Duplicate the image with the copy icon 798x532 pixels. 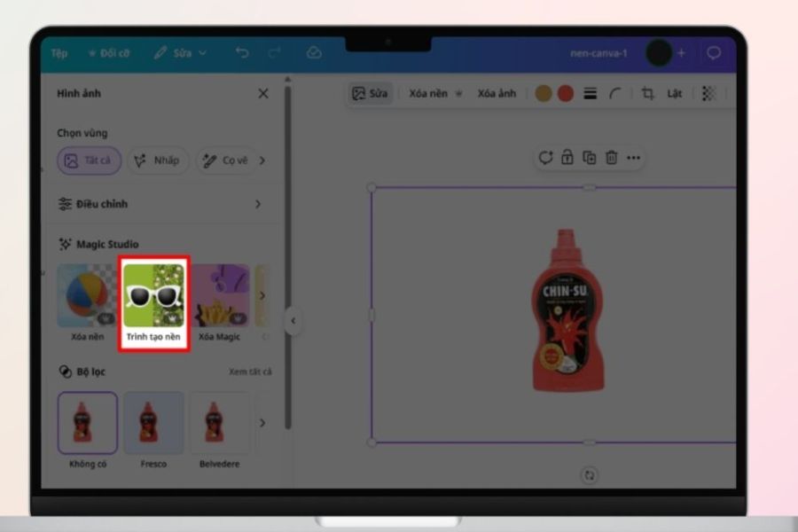point(590,158)
